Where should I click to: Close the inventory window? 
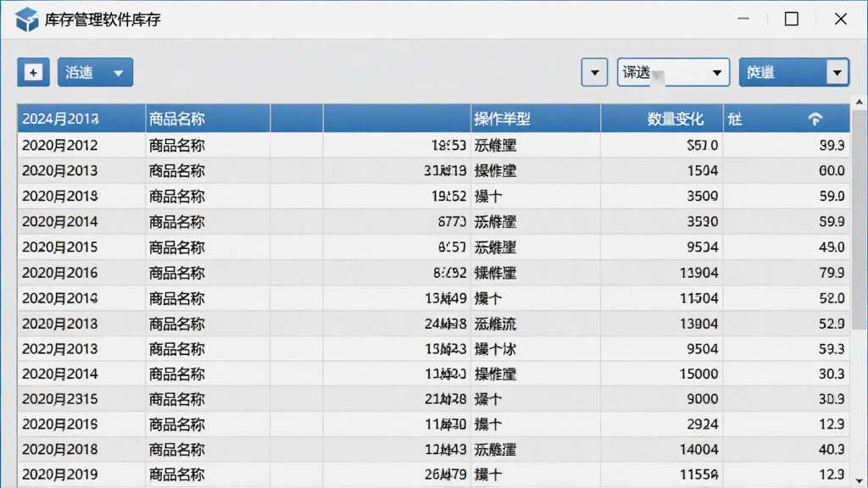click(x=840, y=19)
